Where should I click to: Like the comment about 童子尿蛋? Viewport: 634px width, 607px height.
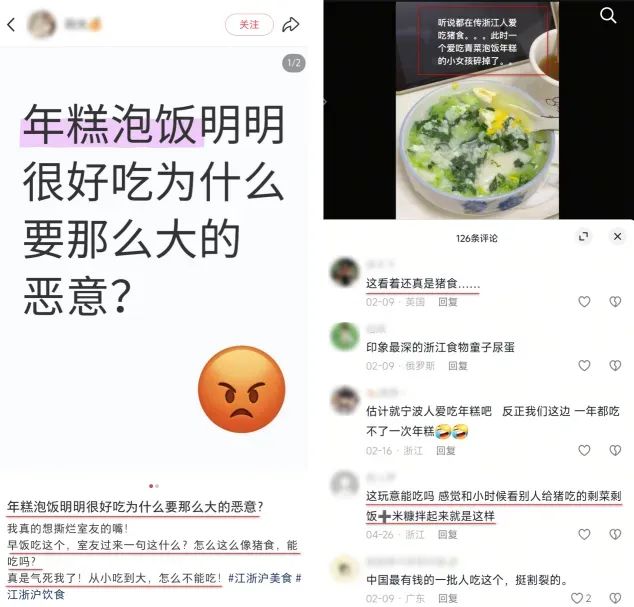coord(584,366)
